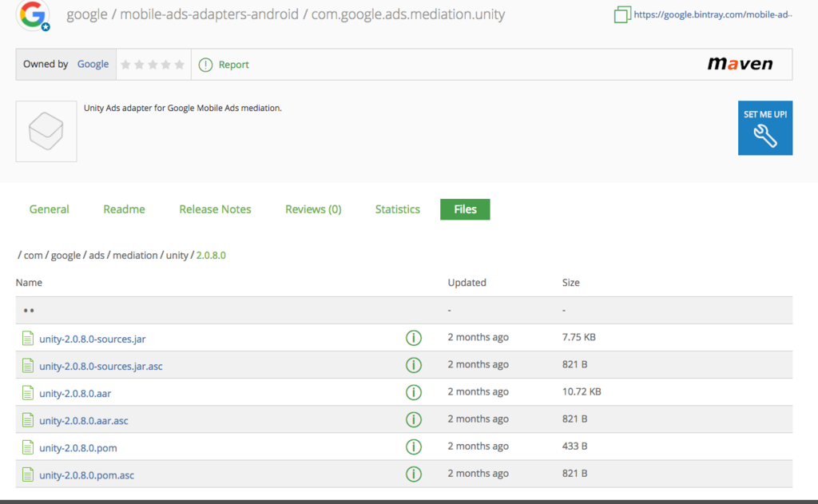Click the SET ME UP! button
The height and width of the screenshot is (504, 818).
(764, 128)
